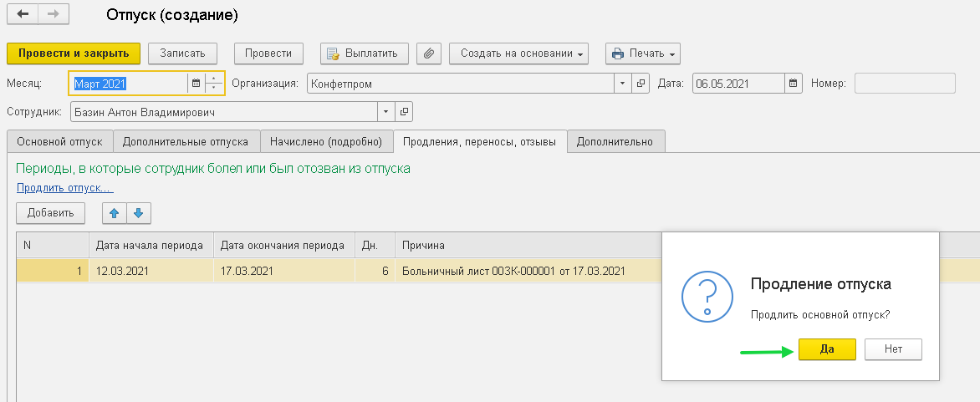This screenshot has height=402, width=980.
Task: Switch to the Основной отпуск tab
Action: point(59,141)
